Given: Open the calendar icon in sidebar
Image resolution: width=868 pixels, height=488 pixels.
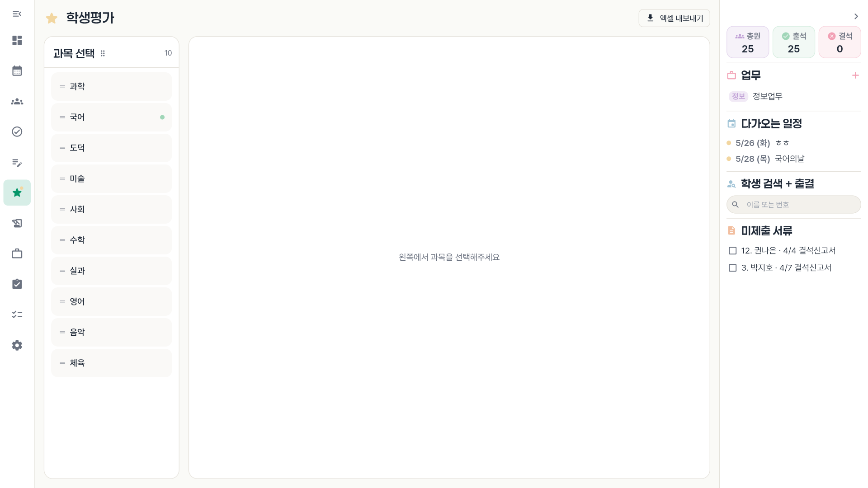Looking at the screenshot, I should [17, 71].
